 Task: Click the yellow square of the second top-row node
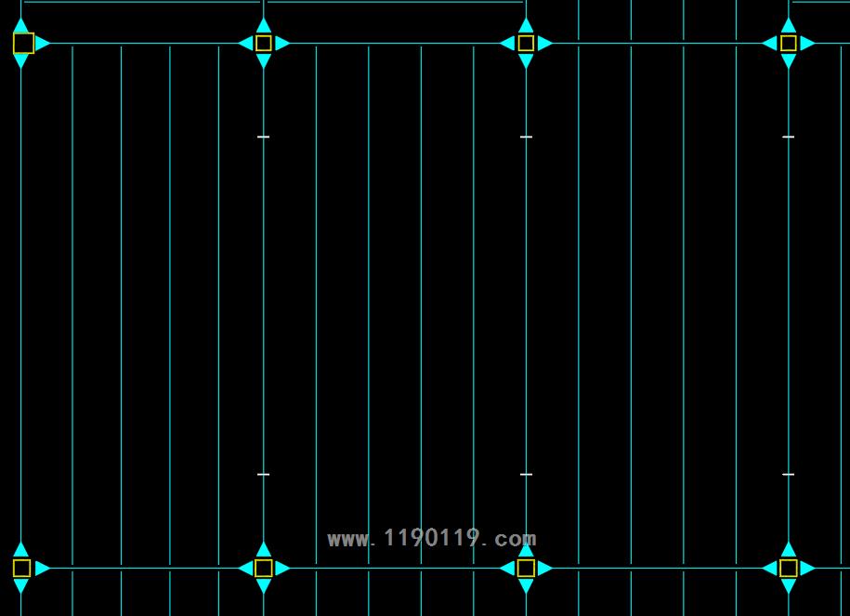pos(264,43)
